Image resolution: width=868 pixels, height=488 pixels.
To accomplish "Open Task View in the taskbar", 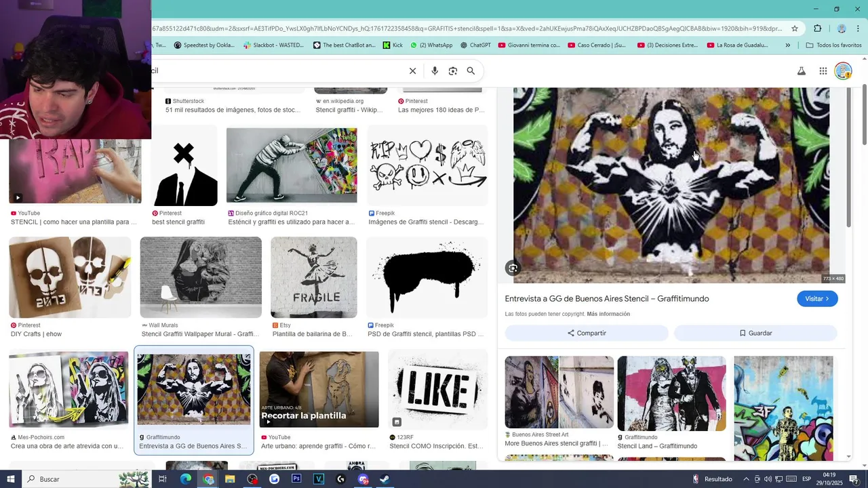I will [163, 479].
